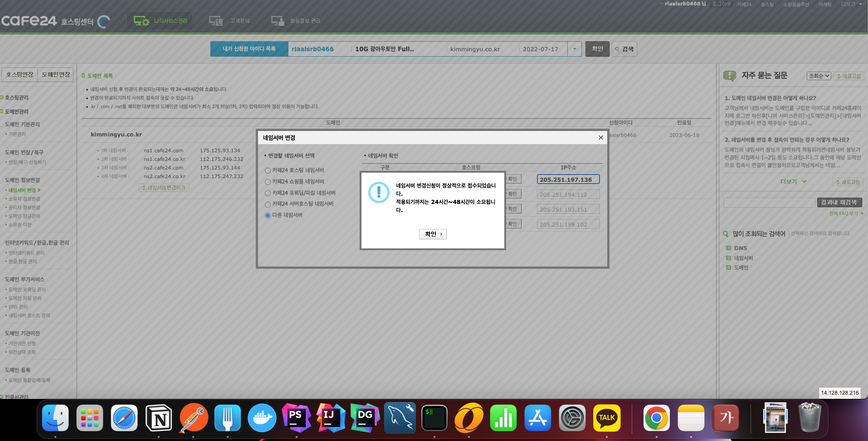Open 도메인 포워딩 관리 sidebar link
This screenshot has height=441, width=868.
click(27, 290)
